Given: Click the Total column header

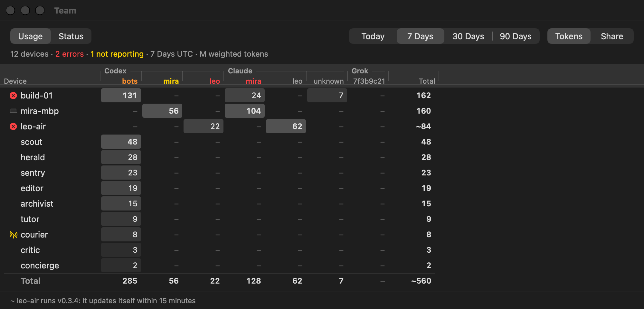Looking at the screenshot, I should (427, 81).
